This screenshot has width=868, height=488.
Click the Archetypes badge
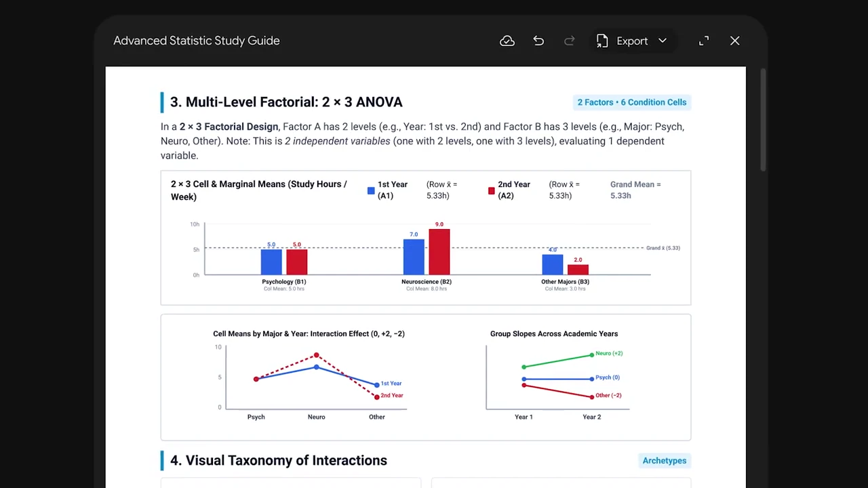click(x=665, y=460)
